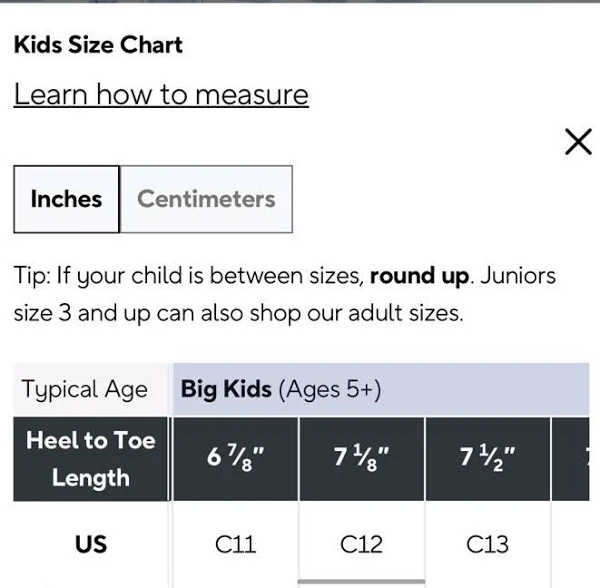
Task: Click the Kids Size Chart heading
Action: coord(98,45)
